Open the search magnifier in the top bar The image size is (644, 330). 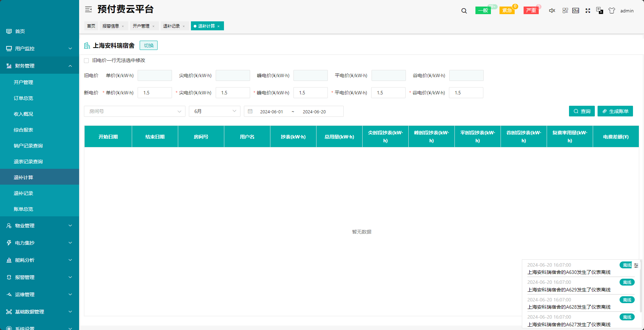tap(464, 11)
